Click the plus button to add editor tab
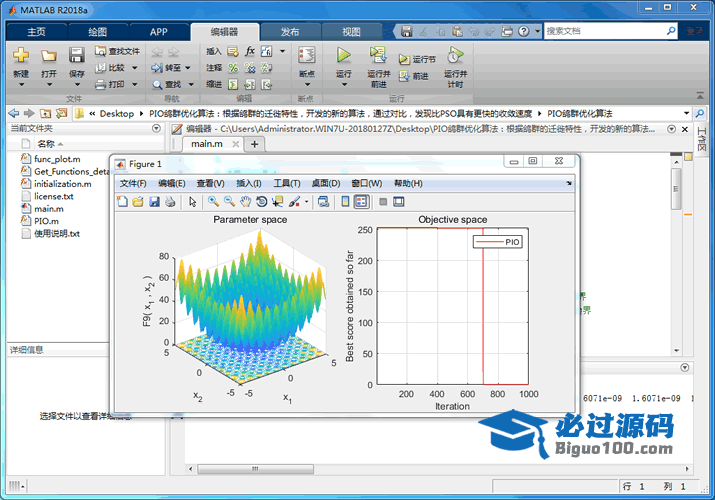The image size is (715, 500). click(254, 144)
